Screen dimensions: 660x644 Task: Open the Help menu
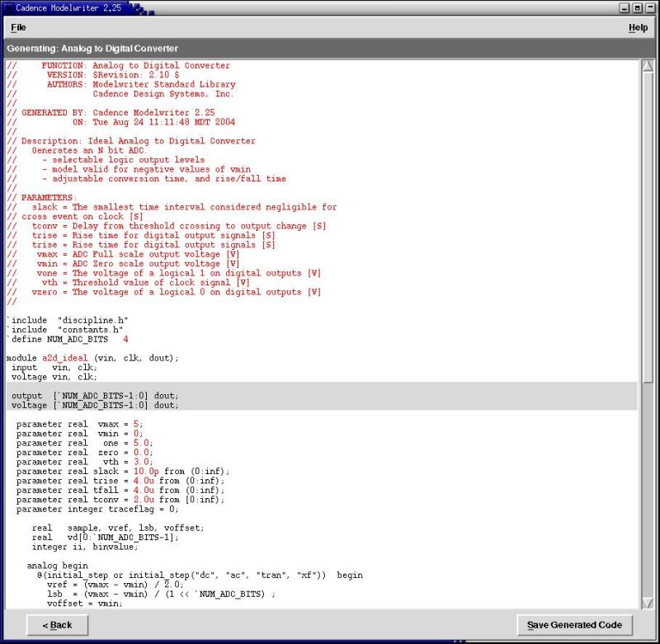coord(638,27)
